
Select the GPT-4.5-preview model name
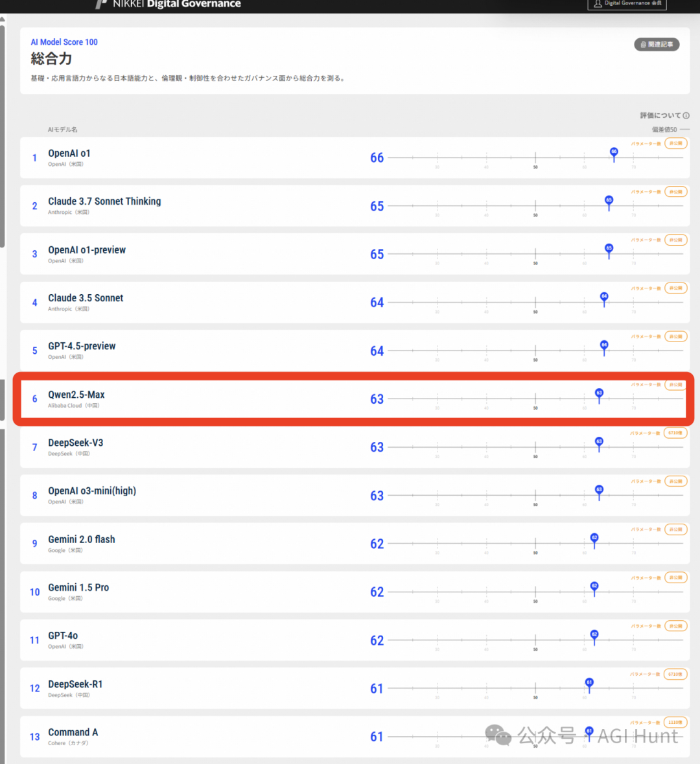[82, 346]
